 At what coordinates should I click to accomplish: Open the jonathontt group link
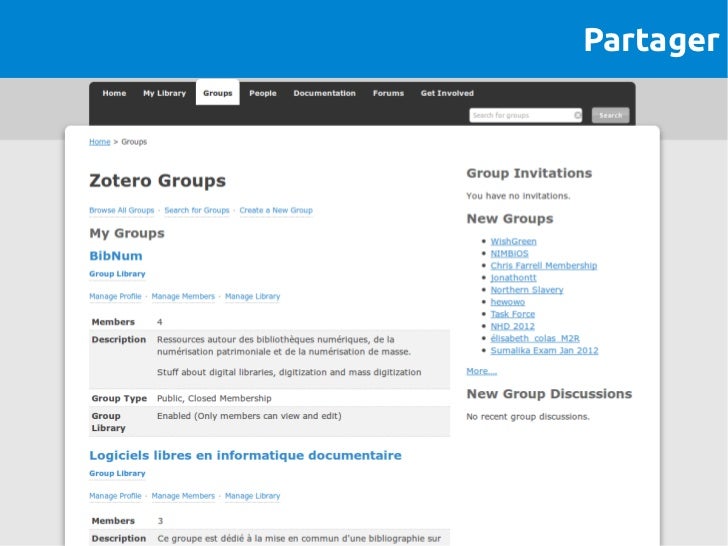(x=514, y=278)
